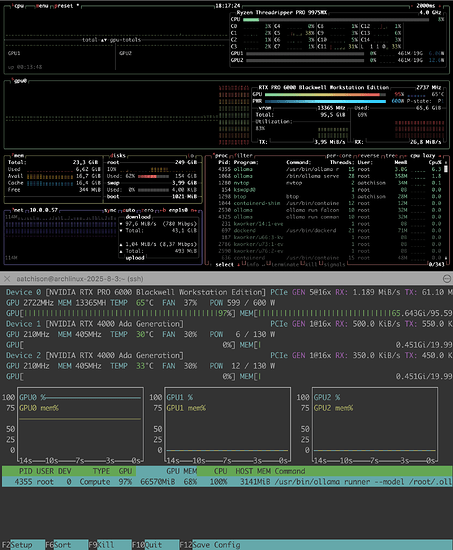Activate the process filter field
Image resolution: width=453 pixels, height=550 pixels.
(243, 155)
